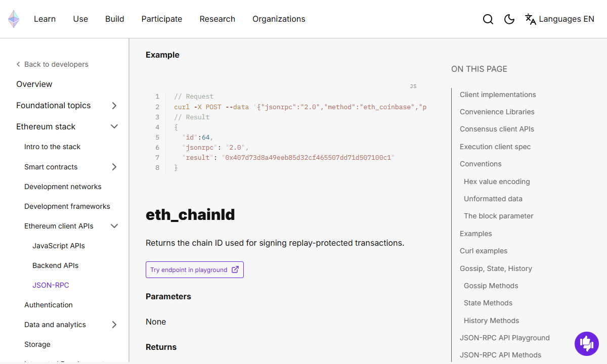Jump to Client implementations section
607x364 pixels.
point(498,95)
